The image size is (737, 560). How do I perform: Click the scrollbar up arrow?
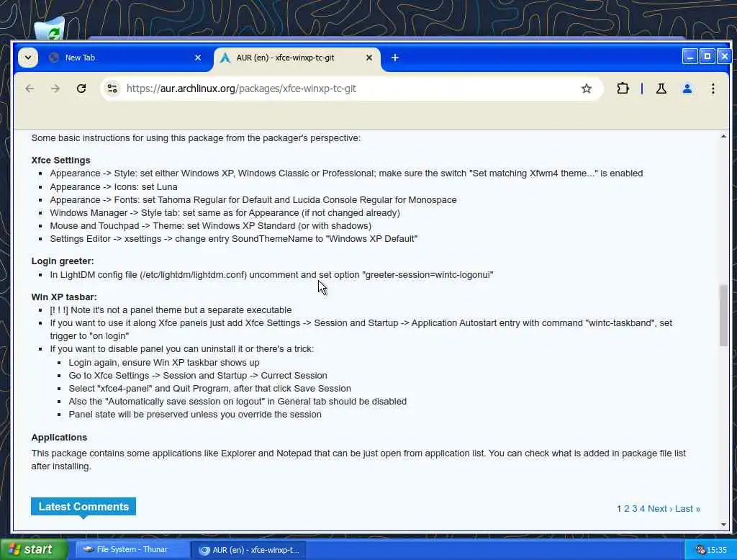point(723,136)
